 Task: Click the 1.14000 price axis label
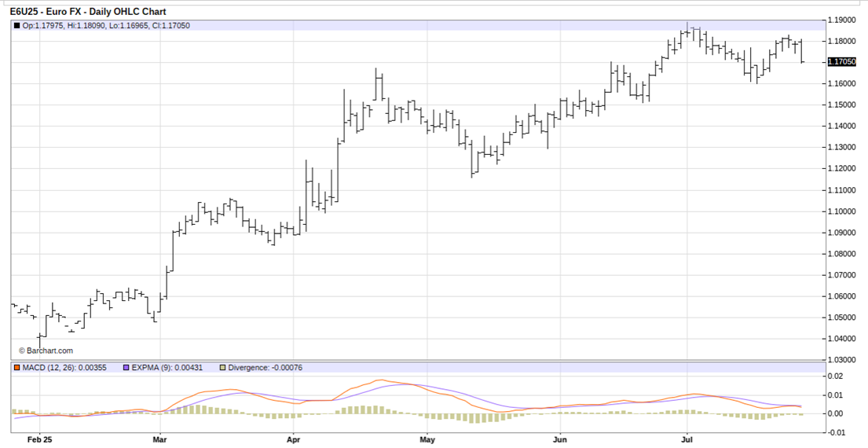pos(841,127)
